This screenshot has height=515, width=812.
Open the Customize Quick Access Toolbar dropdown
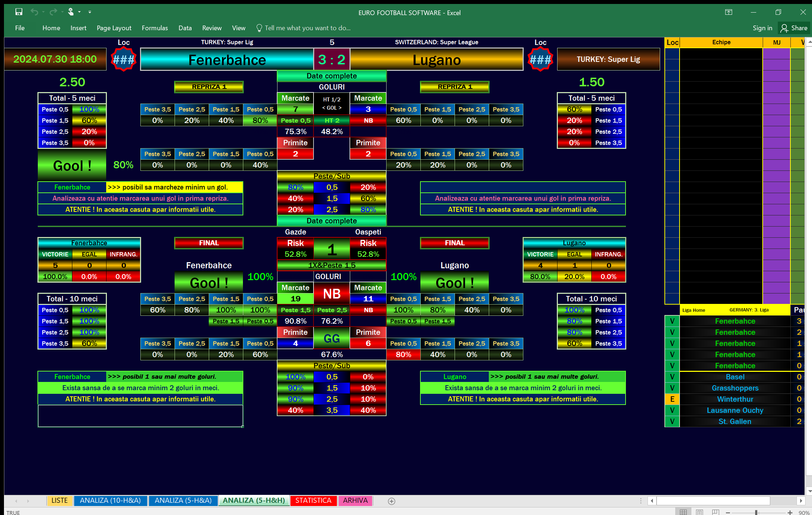90,12
